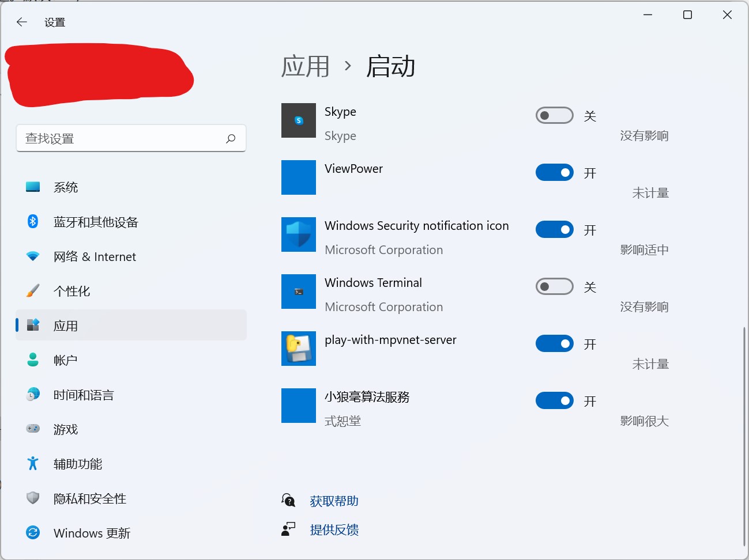Click the 游戏 gamepad icon
749x560 pixels.
click(x=33, y=429)
